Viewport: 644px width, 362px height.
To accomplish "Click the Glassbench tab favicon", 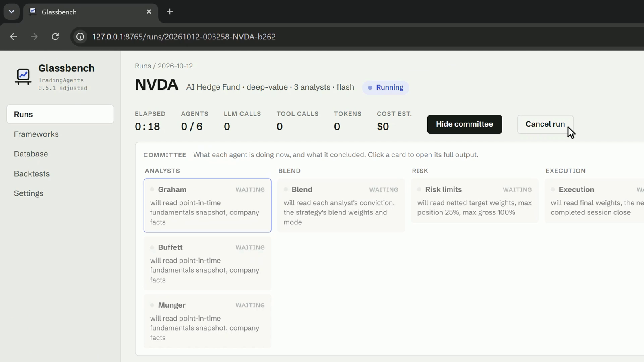I will (33, 11).
